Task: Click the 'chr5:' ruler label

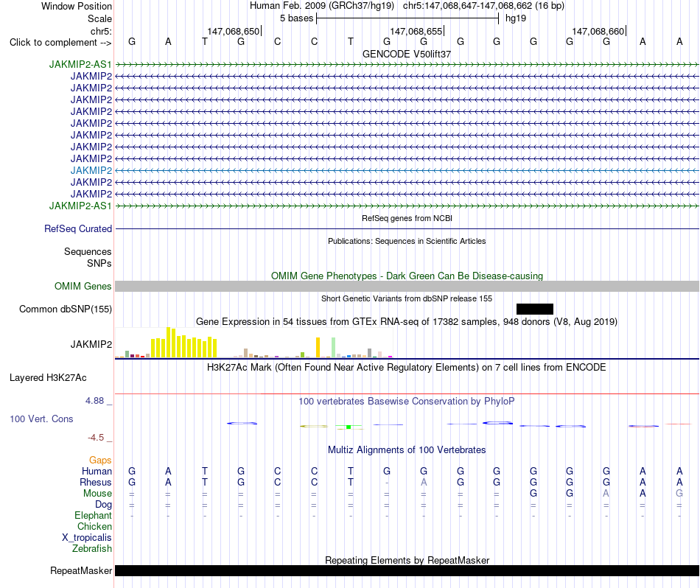Action: tap(102, 31)
